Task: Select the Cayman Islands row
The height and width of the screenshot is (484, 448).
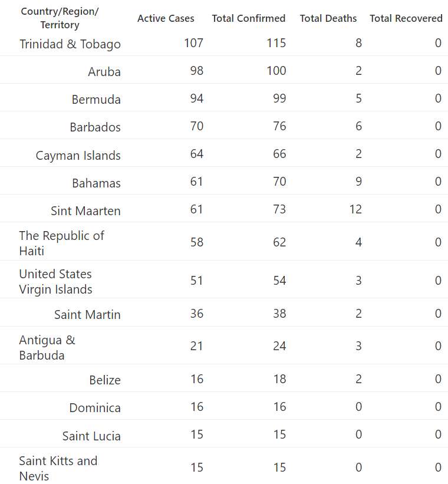Action: coord(224,153)
